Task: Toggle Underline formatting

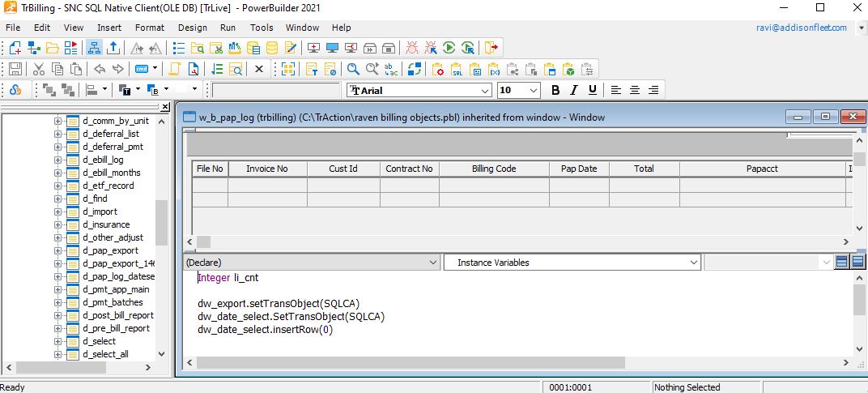Action: pyautogui.click(x=593, y=90)
